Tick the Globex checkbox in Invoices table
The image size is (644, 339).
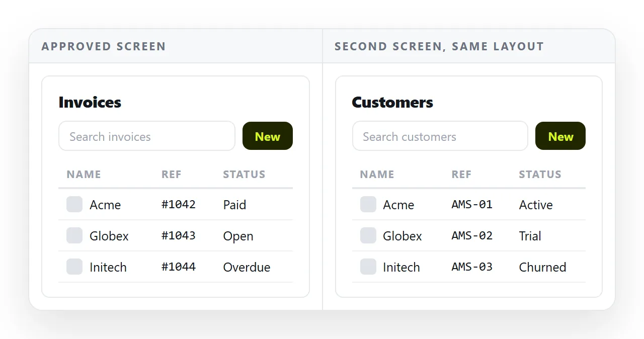click(x=74, y=235)
